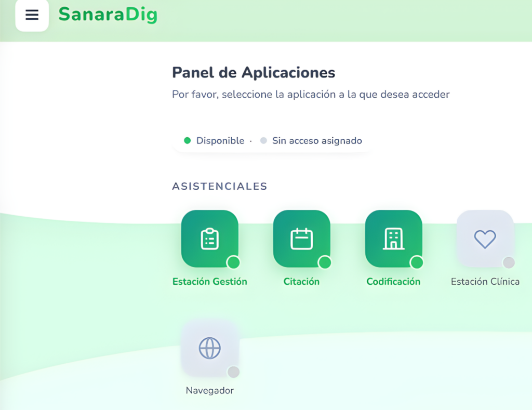Select the Estación Clínica heart icon
This screenshot has width=532, height=410.
tap(485, 239)
